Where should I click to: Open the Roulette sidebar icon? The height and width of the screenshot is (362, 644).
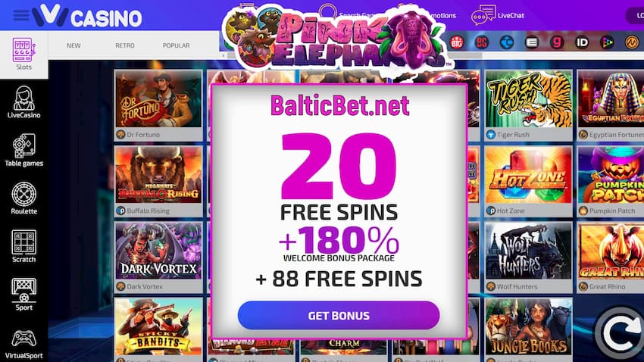point(23,194)
